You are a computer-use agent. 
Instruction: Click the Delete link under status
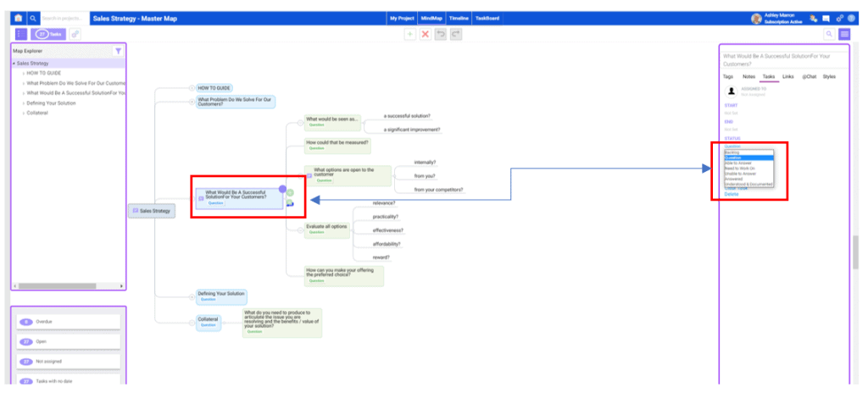pos(732,194)
